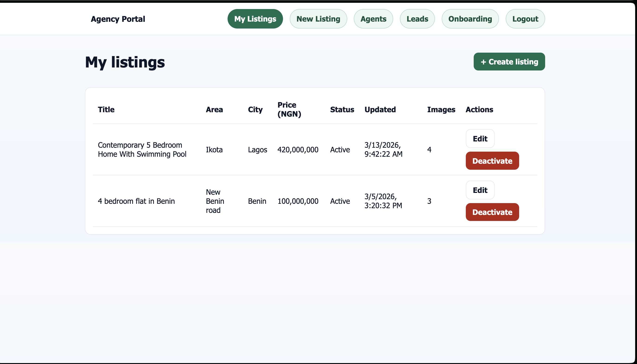Viewport: 637px width, 364px height.
Task: Click Active status of the Ikota listing
Action: (x=340, y=150)
